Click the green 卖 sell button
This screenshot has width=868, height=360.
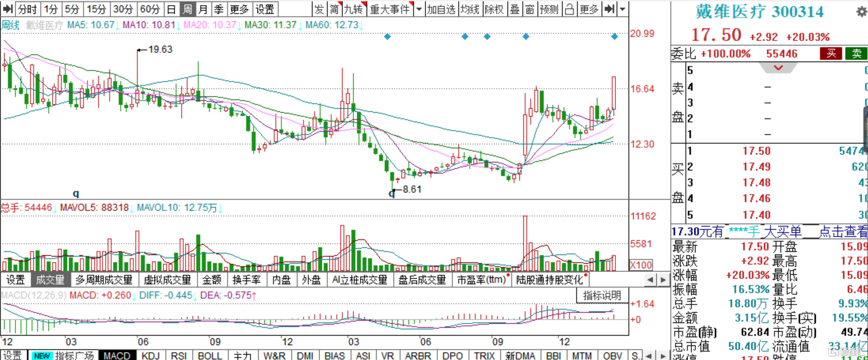[x=856, y=53]
